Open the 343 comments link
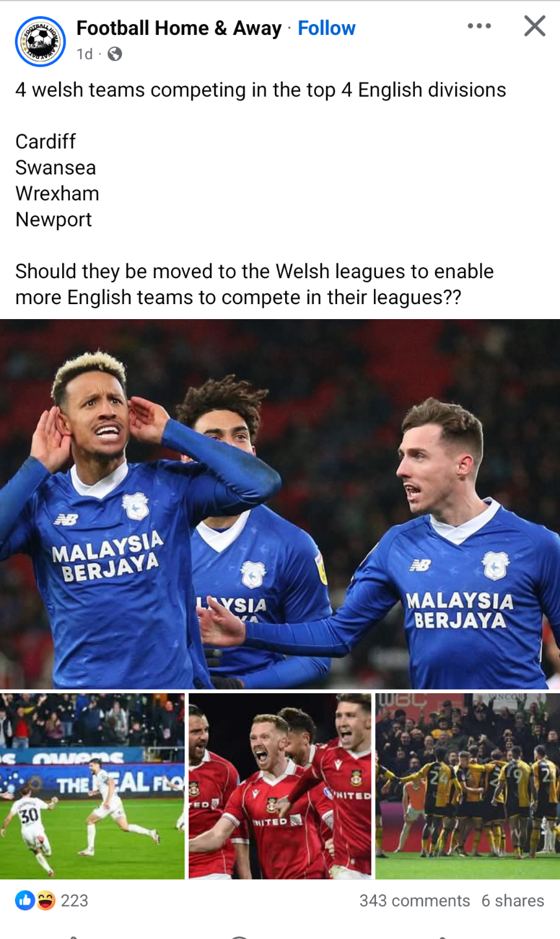 (x=415, y=901)
